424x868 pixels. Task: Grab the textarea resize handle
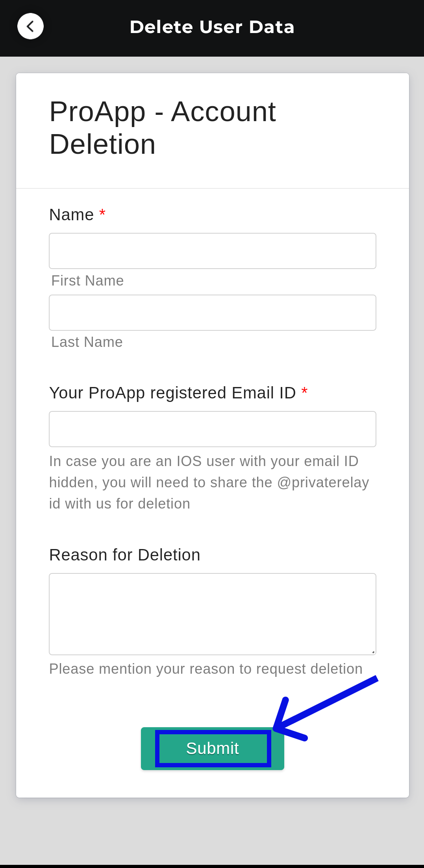tap(373, 652)
